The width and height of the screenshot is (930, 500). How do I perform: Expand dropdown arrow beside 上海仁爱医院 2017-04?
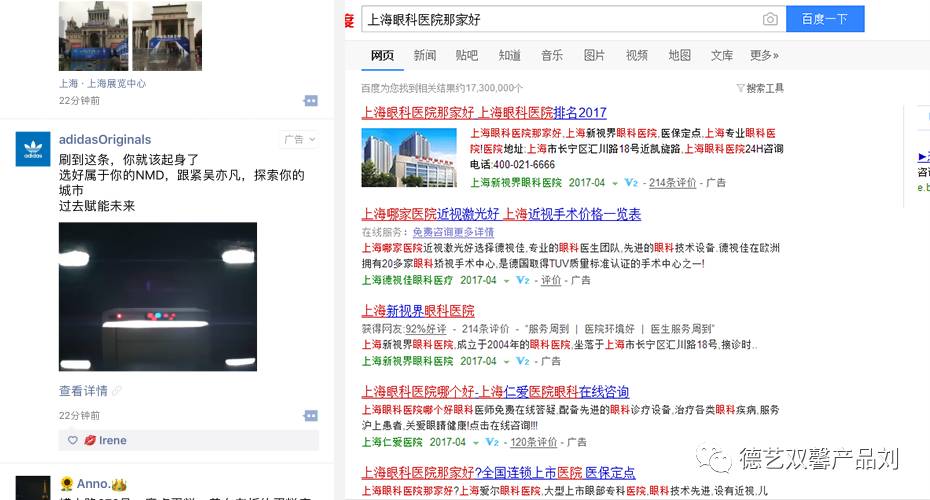click(476, 442)
